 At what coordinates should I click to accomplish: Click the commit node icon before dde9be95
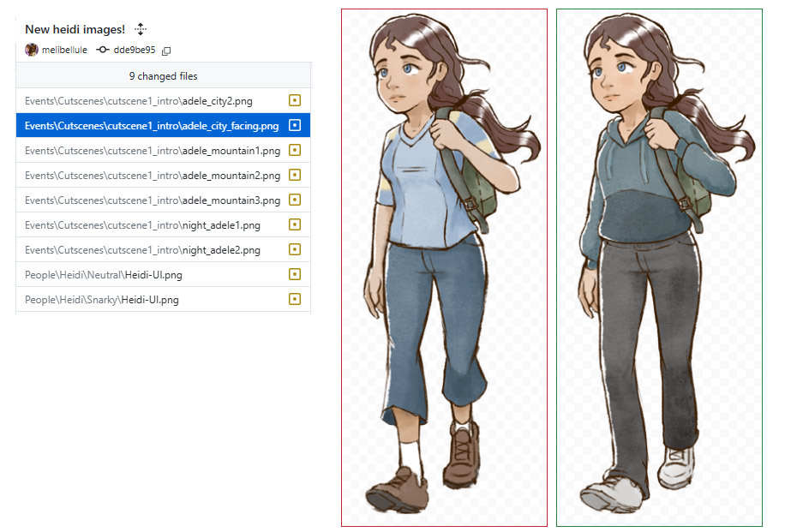(x=103, y=50)
